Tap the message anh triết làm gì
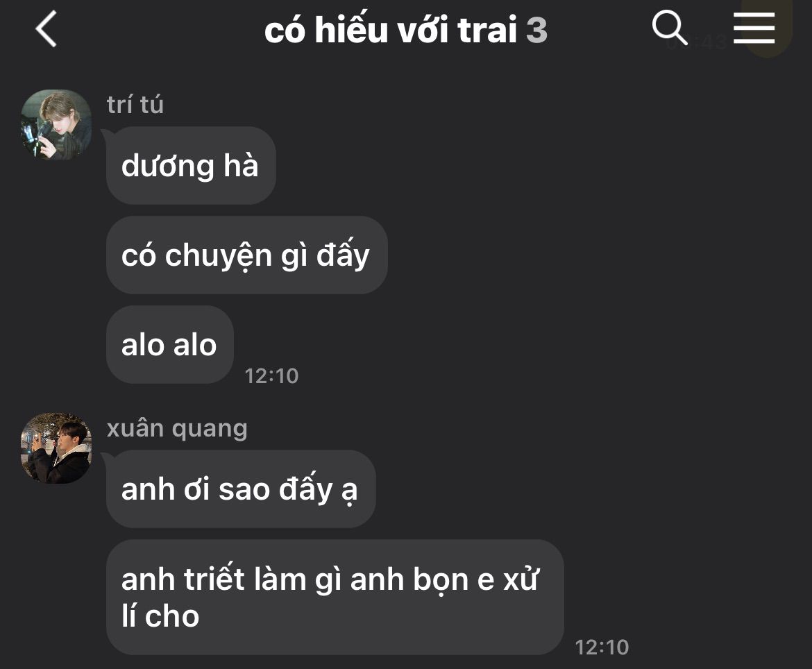Image resolution: width=812 pixels, height=669 pixels. (335, 598)
